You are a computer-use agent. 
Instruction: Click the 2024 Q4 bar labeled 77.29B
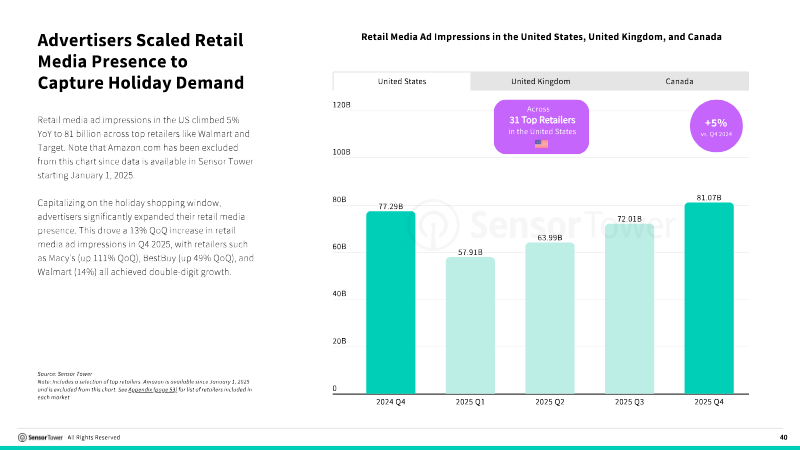390,303
